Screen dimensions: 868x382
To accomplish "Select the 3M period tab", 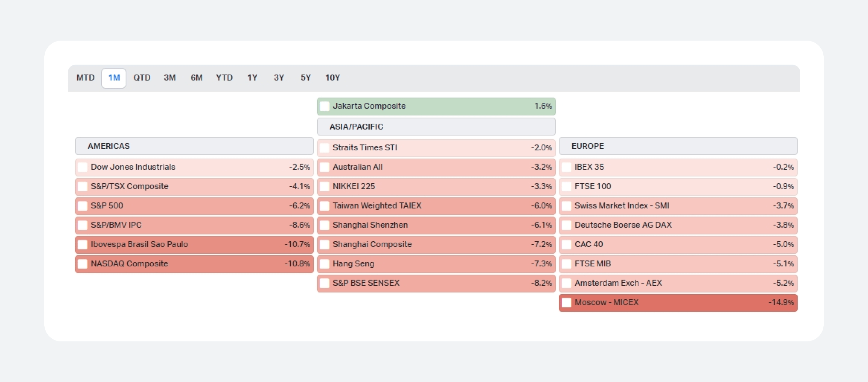I will (x=170, y=78).
